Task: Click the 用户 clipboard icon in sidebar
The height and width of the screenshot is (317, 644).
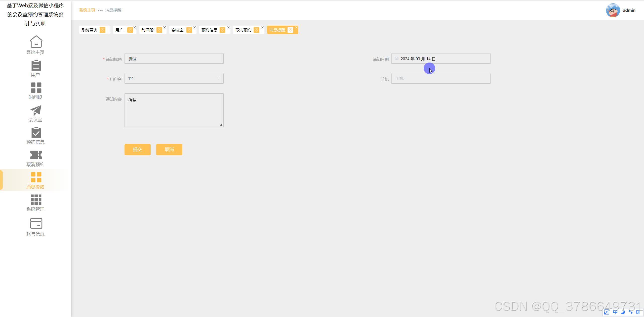Action: point(36,65)
